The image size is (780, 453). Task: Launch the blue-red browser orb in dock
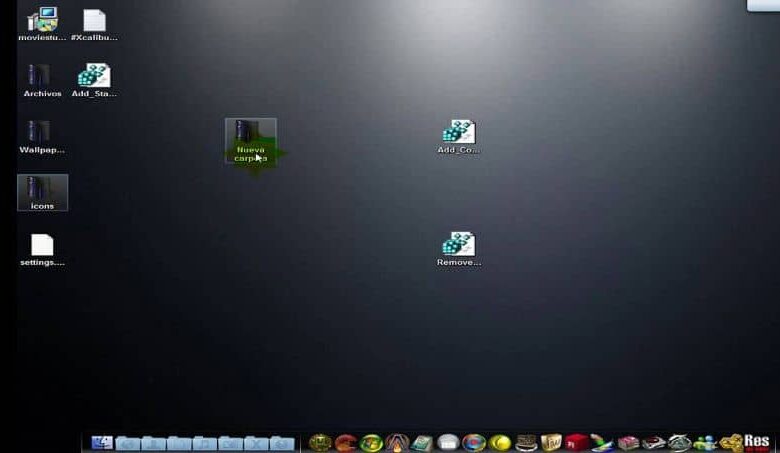pyautogui.click(x=474, y=443)
